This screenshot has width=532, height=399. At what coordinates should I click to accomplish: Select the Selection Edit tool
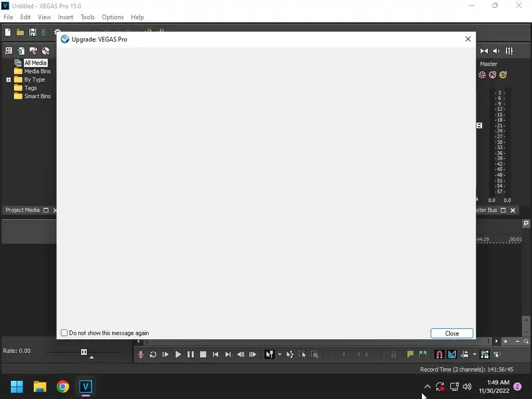click(302, 354)
